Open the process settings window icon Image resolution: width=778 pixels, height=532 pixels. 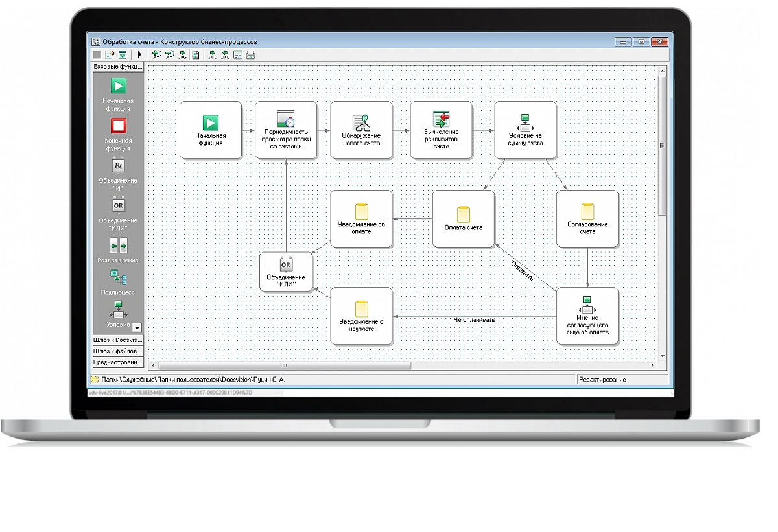tap(238, 55)
